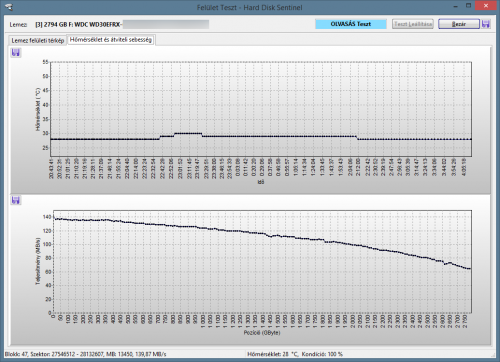Viewport: 500px width, 362px height.
Task: Click the save icon next to Bezár button
Action: 486,24
